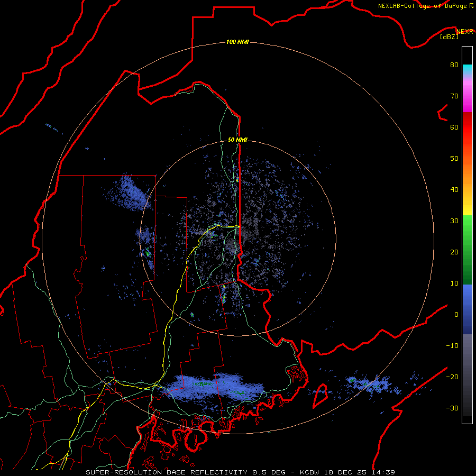This screenshot has width=476, height=476.
Task: Click the -20 value on the dBZ scale
Action: [452, 377]
